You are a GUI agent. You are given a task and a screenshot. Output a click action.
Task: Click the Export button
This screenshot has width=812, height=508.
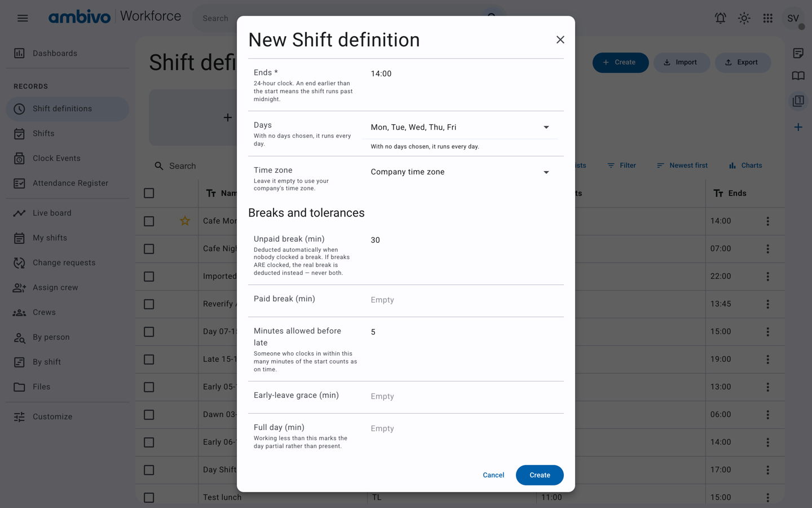[x=743, y=62]
